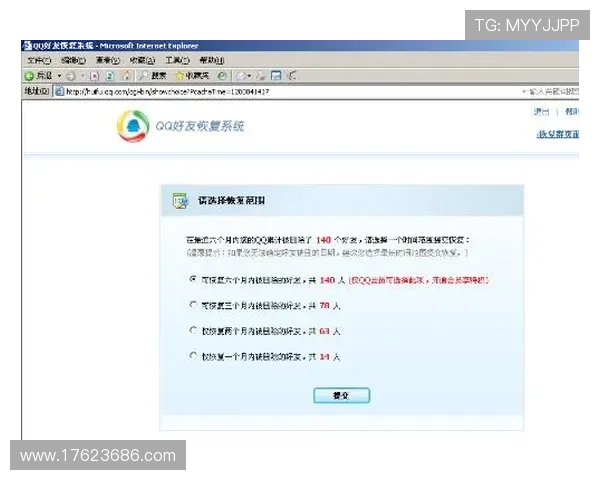Image resolution: width=600 pixels, height=480 pixels.
Task: Select restore three months option, 78 人
Action: [193, 305]
